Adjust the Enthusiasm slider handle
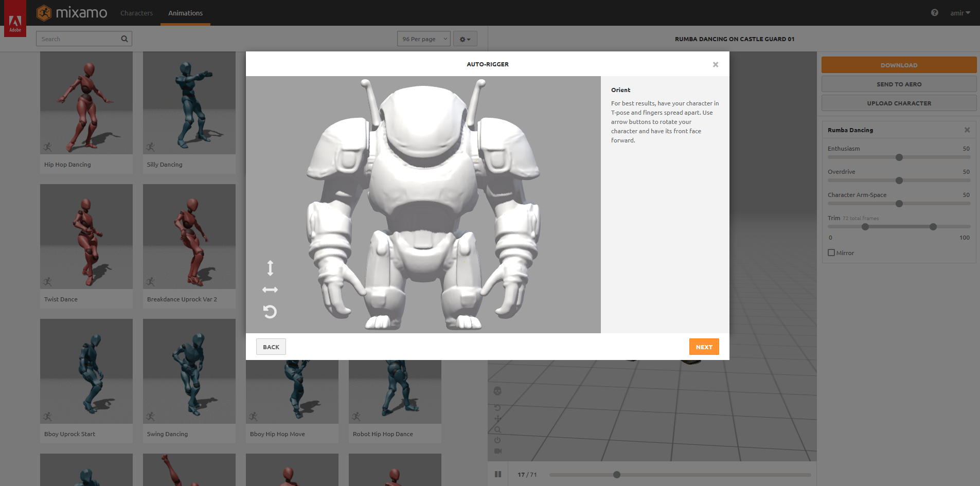The width and height of the screenshot is (980, 486). click(x=899, y=157)
